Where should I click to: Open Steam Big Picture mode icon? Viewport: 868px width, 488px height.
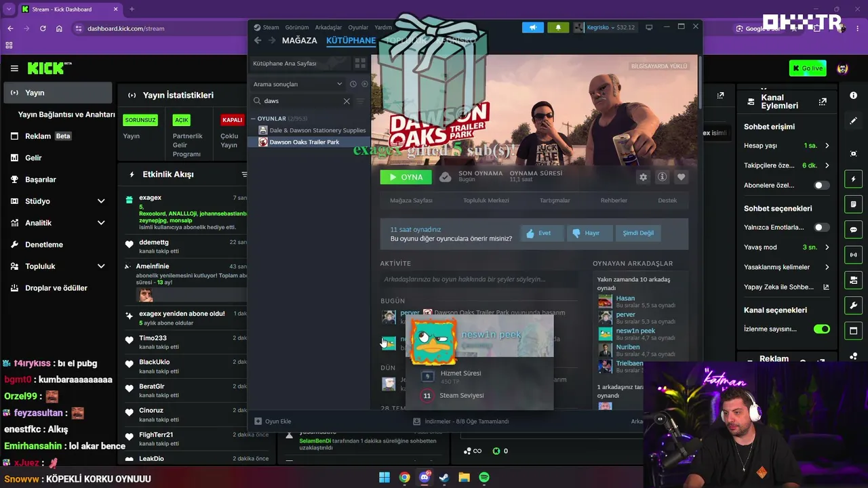pos(649,27)
